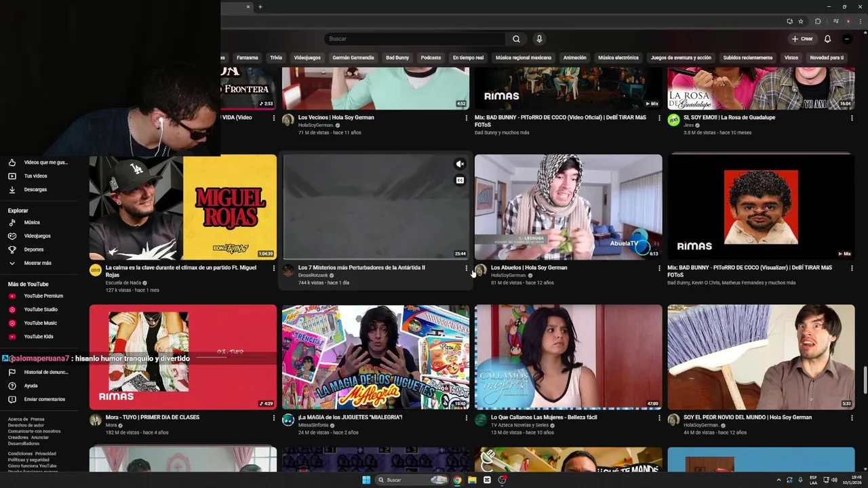Select the Bad Bunny filter chip
This screenshot has height=488, width=868.
click(397, 58)
